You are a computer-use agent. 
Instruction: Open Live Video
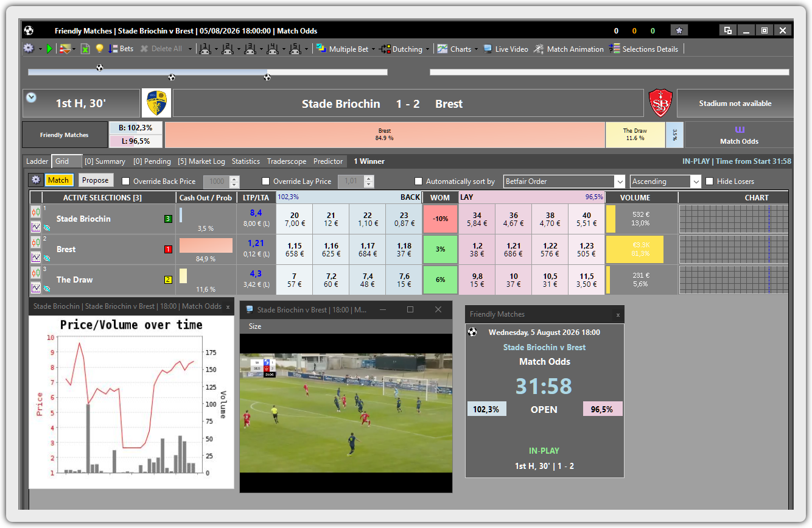[505, 49]
